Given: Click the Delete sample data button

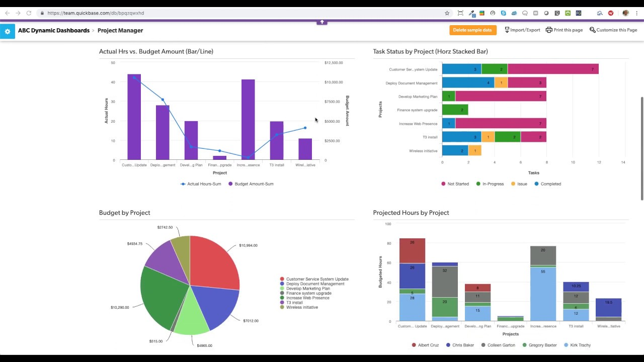Looking at the screenshot, I should coord(472,30).
